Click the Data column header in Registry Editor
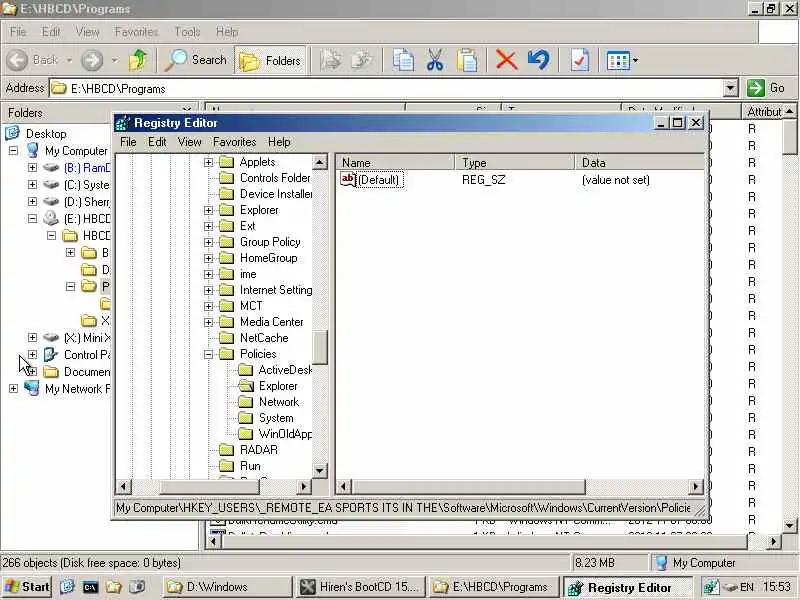 click(x=640, y=163)
